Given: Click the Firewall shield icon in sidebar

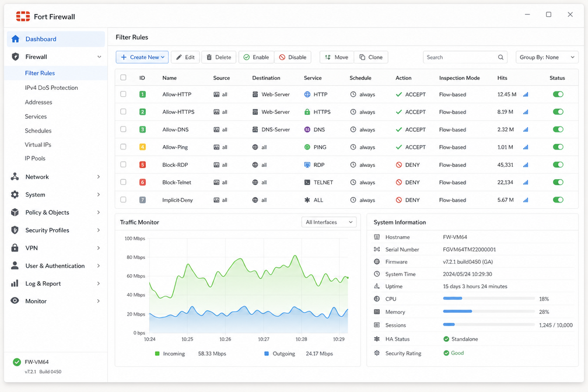Looking at the screenshot, I should click(15, 57).
